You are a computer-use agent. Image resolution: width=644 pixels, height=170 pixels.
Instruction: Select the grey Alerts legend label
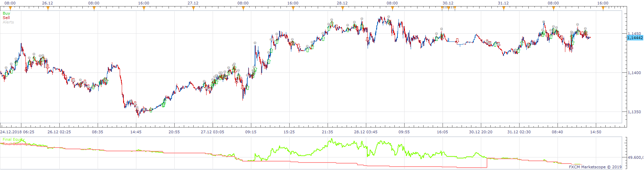click(8, 22)
